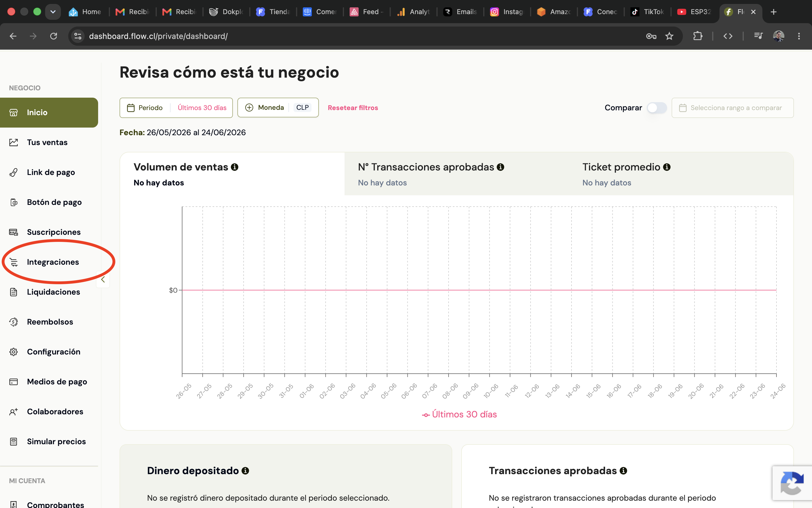Viewport: 812px width, 508px height.
Task: Open the browser extensions puzzle icon
Action: click(698, 36)
